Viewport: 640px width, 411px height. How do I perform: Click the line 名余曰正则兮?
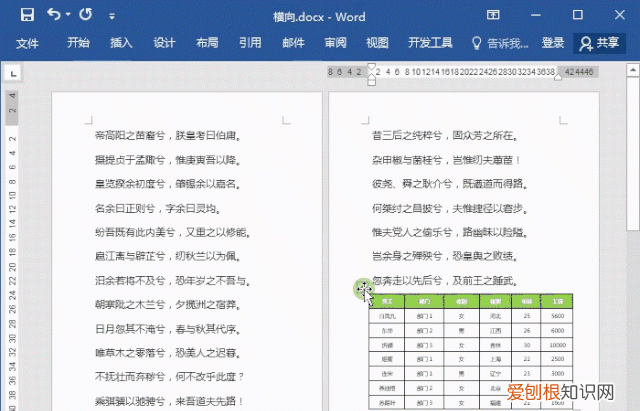click(158, 209)
